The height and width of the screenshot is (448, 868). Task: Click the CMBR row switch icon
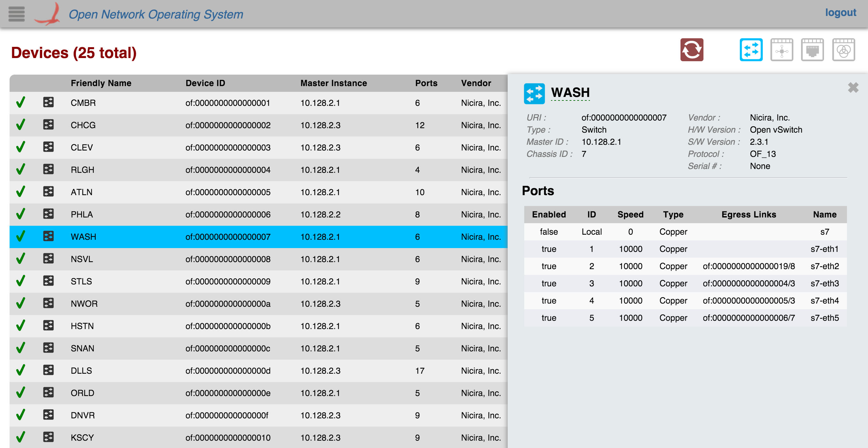click(x=48, y=102)
